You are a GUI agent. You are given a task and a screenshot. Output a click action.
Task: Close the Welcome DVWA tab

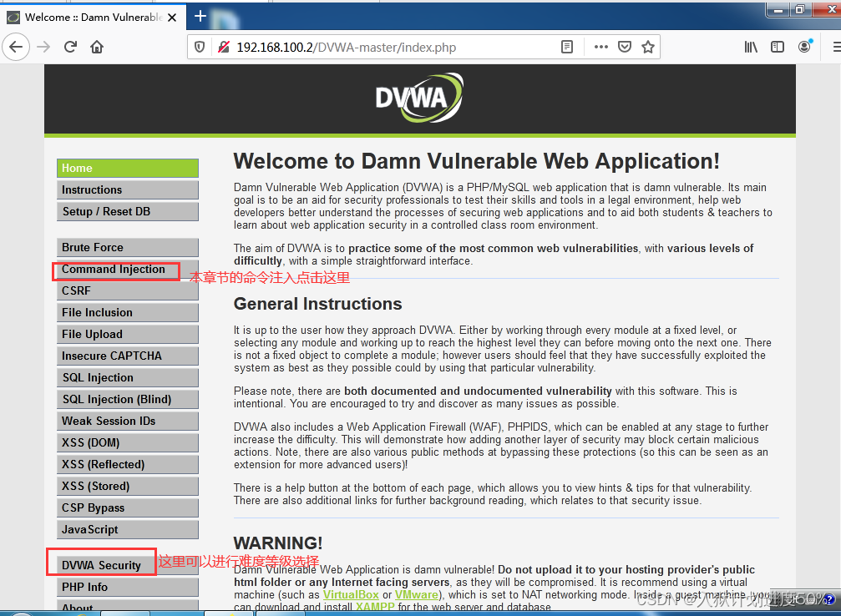172,18
